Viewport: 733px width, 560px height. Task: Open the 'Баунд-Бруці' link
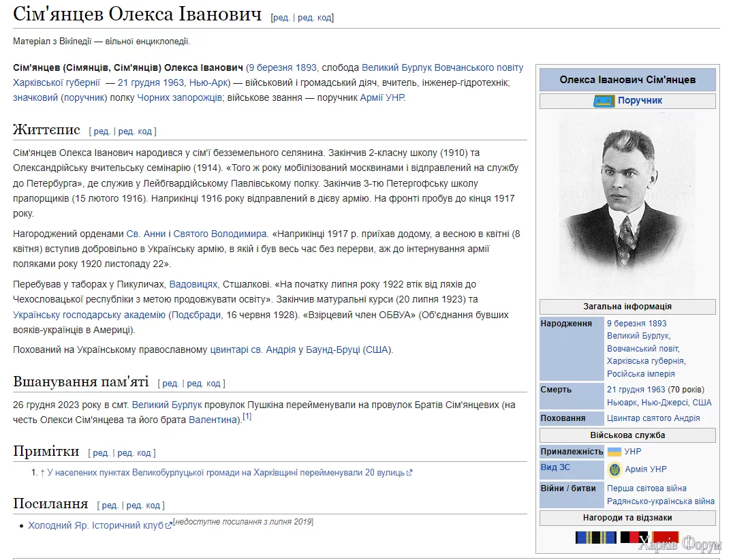[x=333, y=349]
